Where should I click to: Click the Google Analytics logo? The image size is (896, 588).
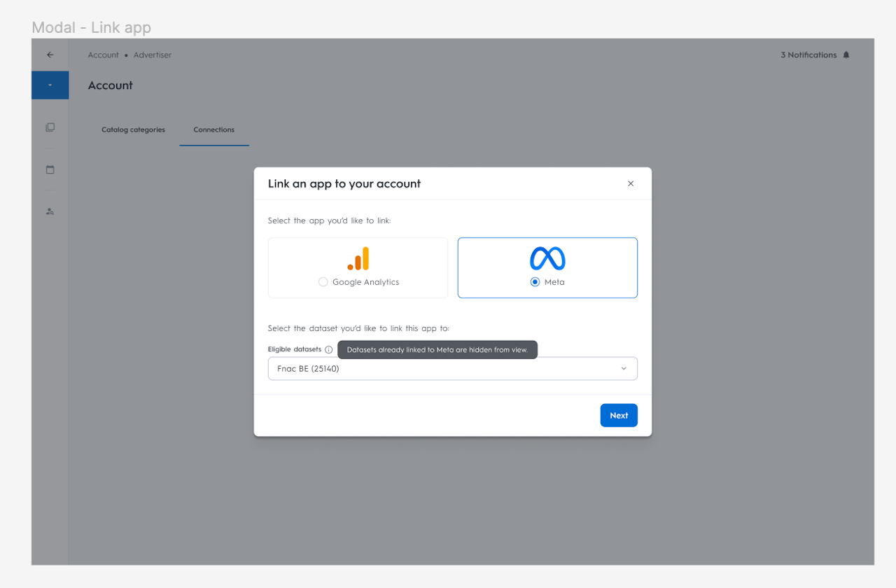click(x=358, y=258)
